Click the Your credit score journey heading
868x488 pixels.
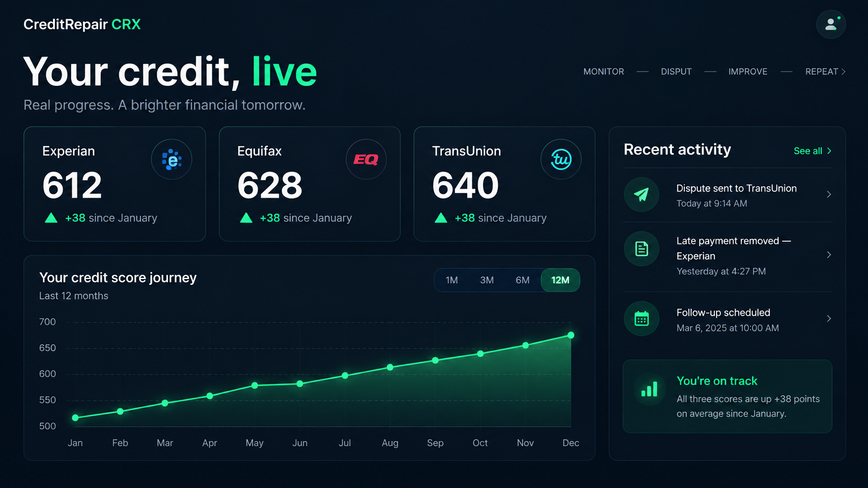(118, 278)
